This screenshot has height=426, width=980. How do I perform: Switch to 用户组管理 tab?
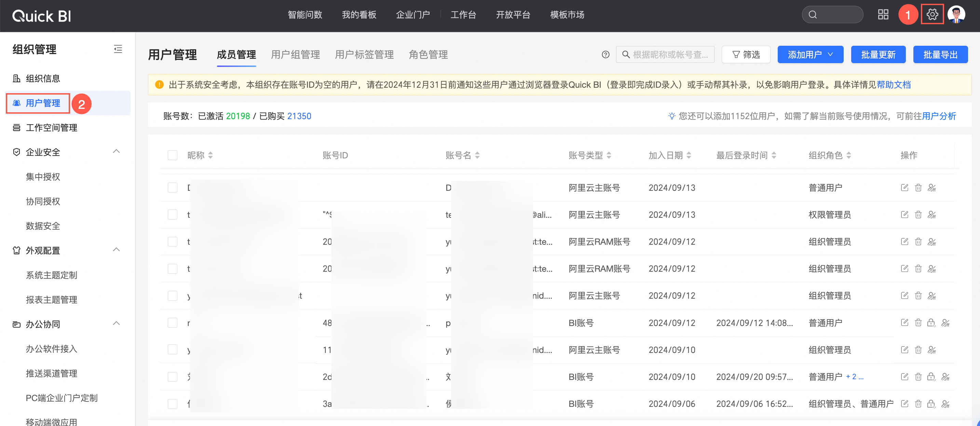point(295,55)
